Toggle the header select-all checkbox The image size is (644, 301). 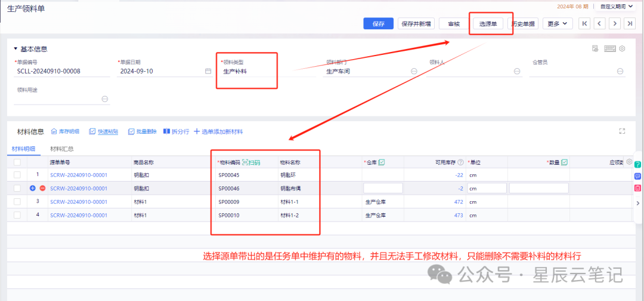17,162
